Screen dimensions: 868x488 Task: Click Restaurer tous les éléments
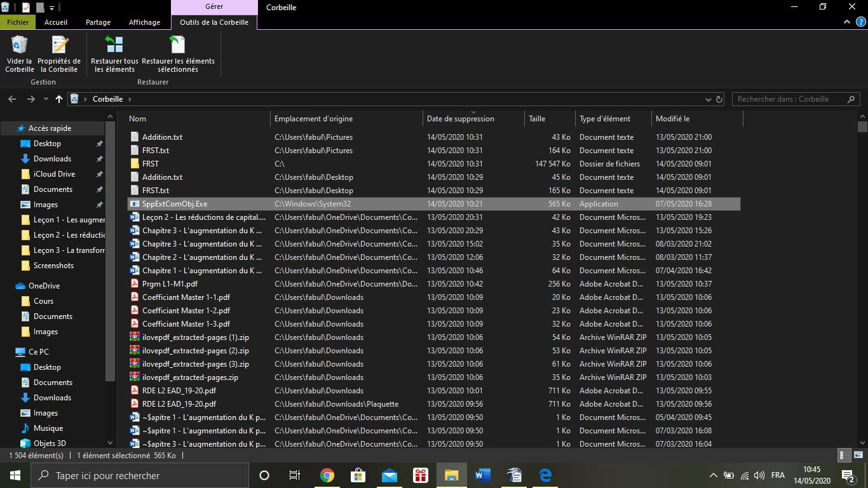pyautogui.click(x=114, y=53)
